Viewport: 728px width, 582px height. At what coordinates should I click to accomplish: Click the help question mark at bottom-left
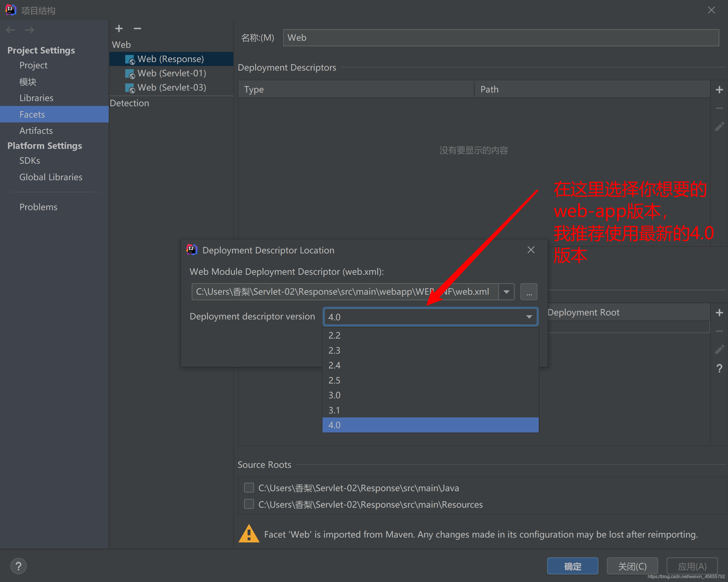click(18, 566)
